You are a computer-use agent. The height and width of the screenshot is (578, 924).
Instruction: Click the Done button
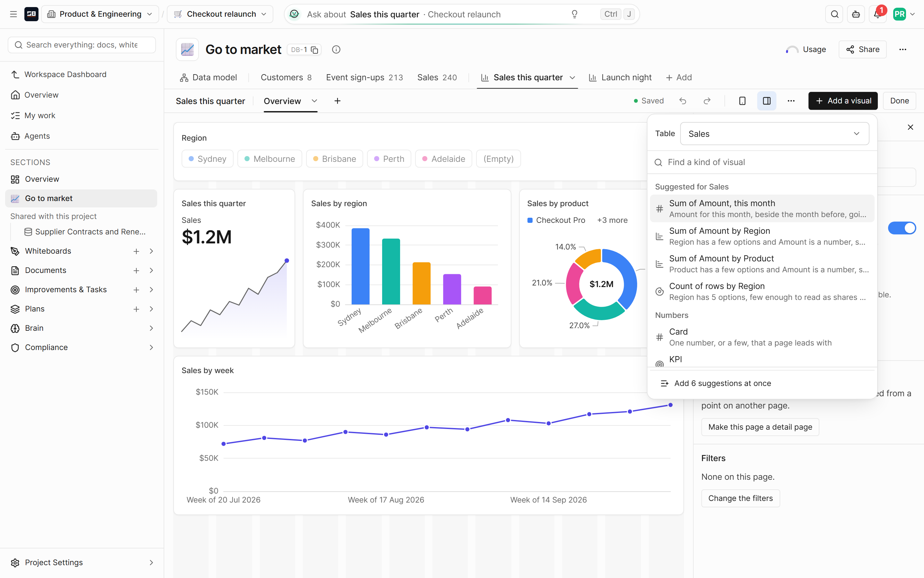click(x=899, y=101)
